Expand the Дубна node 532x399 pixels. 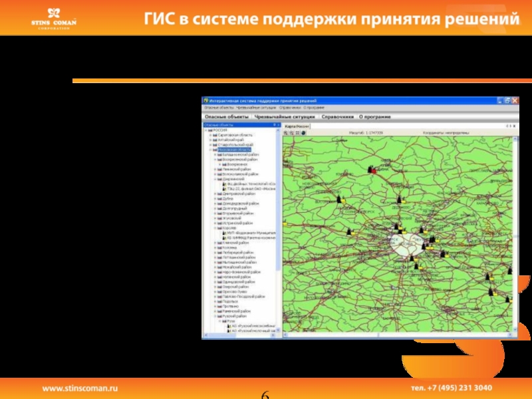click(215, 199)
